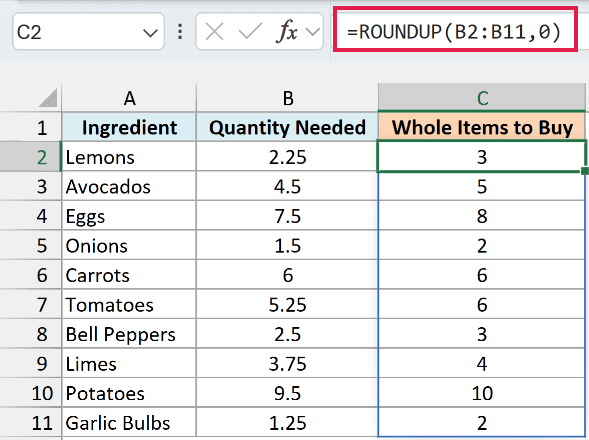Click quantity cell 9.5 for Potatoes
This screenshot has width=589, height=440.
pos(287,393)
